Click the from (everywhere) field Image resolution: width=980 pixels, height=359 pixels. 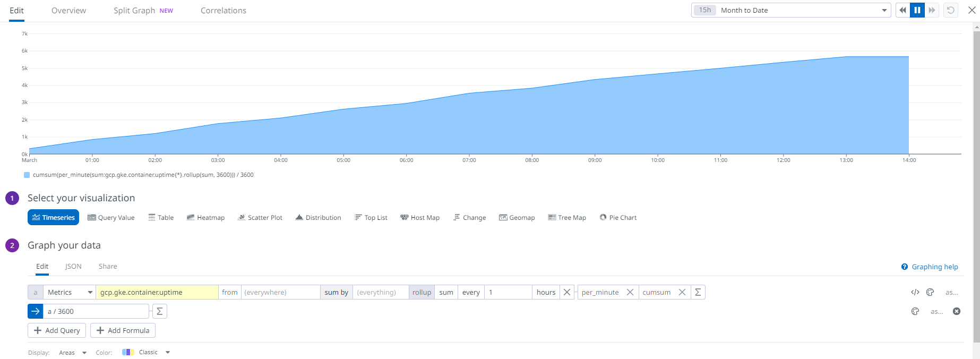tap(281, 292)
